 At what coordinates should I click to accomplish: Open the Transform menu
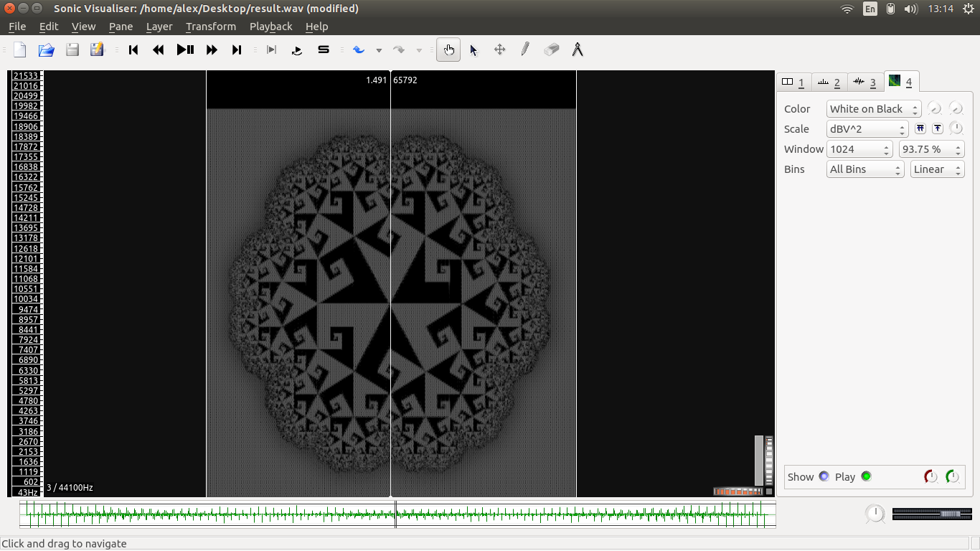pyautogui.click(x=210, y=27)
